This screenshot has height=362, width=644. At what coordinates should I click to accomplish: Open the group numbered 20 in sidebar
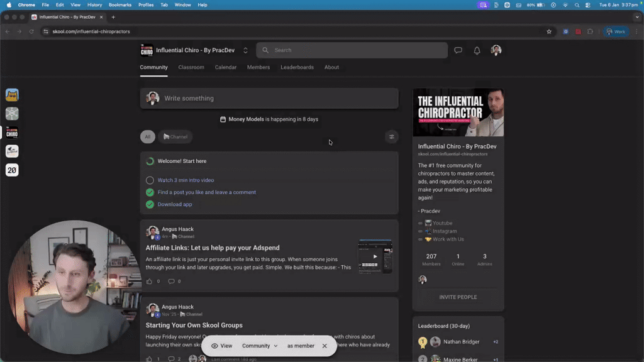(x=12, y=170)
